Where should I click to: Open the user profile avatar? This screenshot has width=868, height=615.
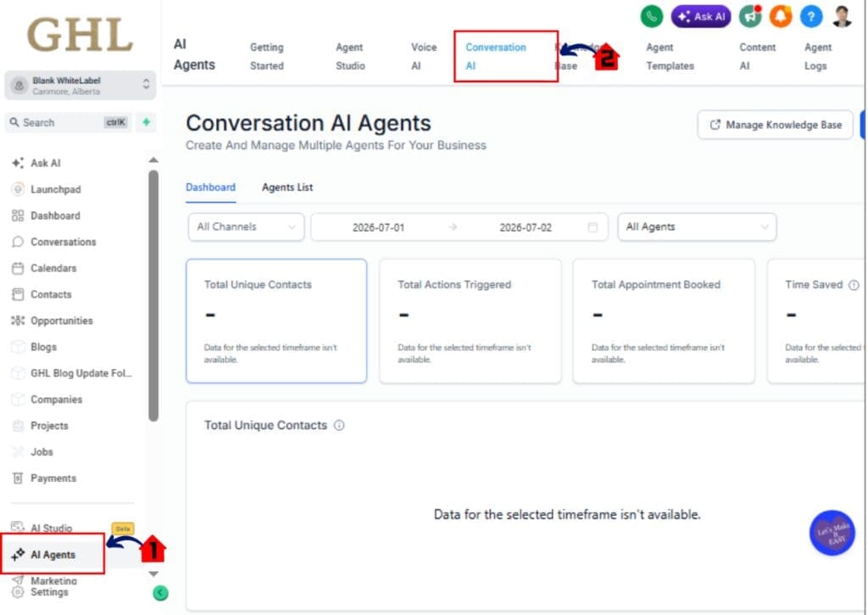coord(842,17)
